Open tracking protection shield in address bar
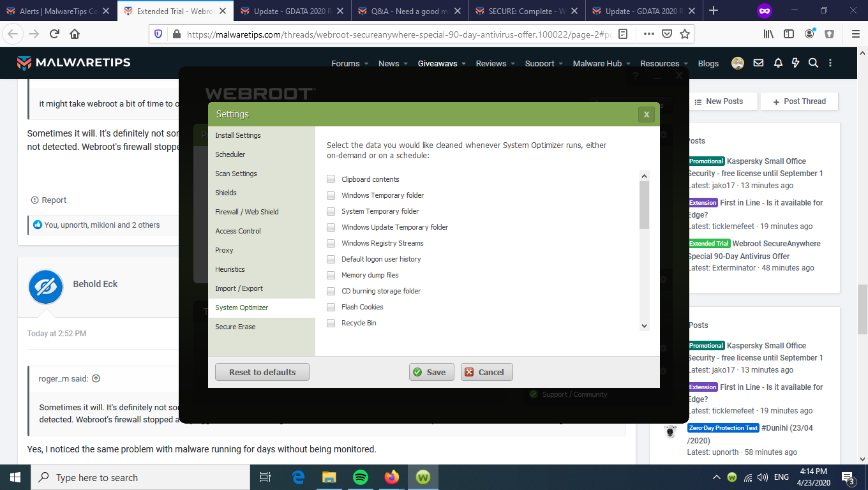868x490 pixels. pyautogui.click(x=159, y=34)
